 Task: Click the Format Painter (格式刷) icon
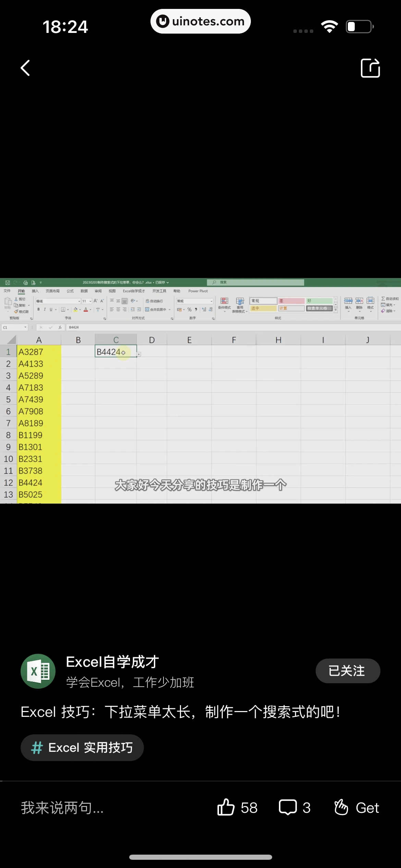(21, 312)
